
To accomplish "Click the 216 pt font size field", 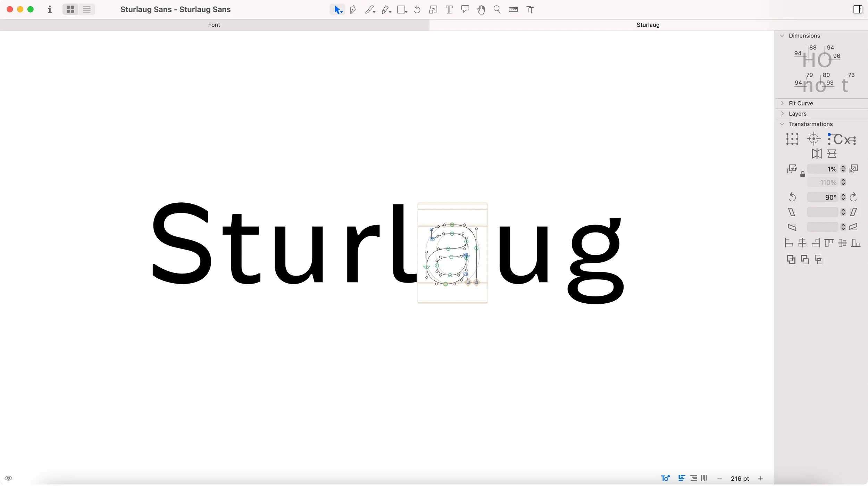I will pos(740,478).
